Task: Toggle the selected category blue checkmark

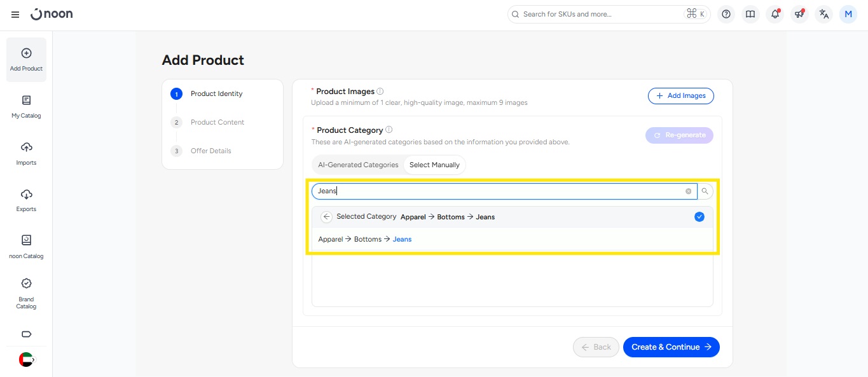Action: click(699, 217)
